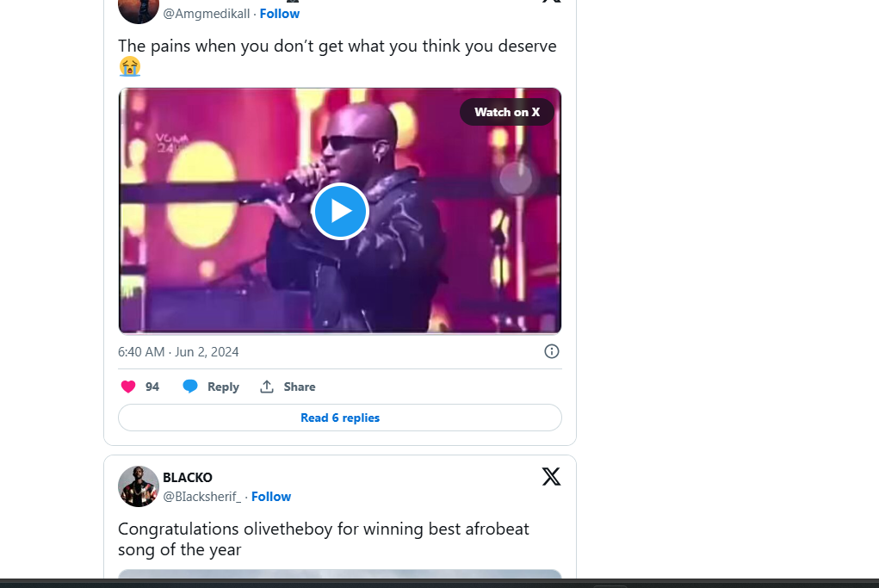Image resolution: width=879 pixels, height=588 pixels.
Task: Follow the @Blacksherif_ account
Action: click(x=271, y=497)
